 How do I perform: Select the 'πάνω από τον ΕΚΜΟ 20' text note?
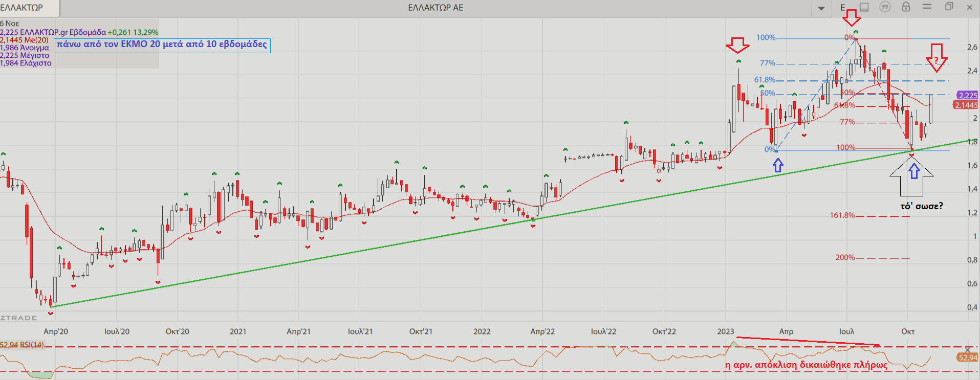162,44
